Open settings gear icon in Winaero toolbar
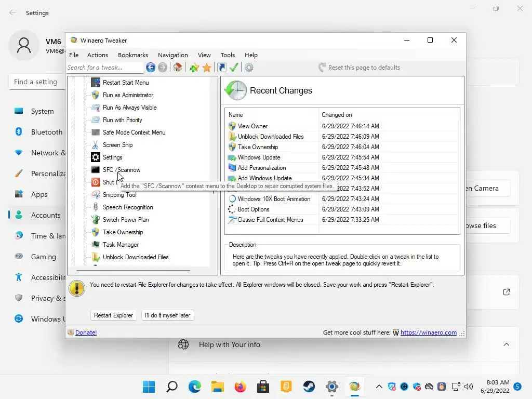The image size is (532, 399). [x=249, y=68]
